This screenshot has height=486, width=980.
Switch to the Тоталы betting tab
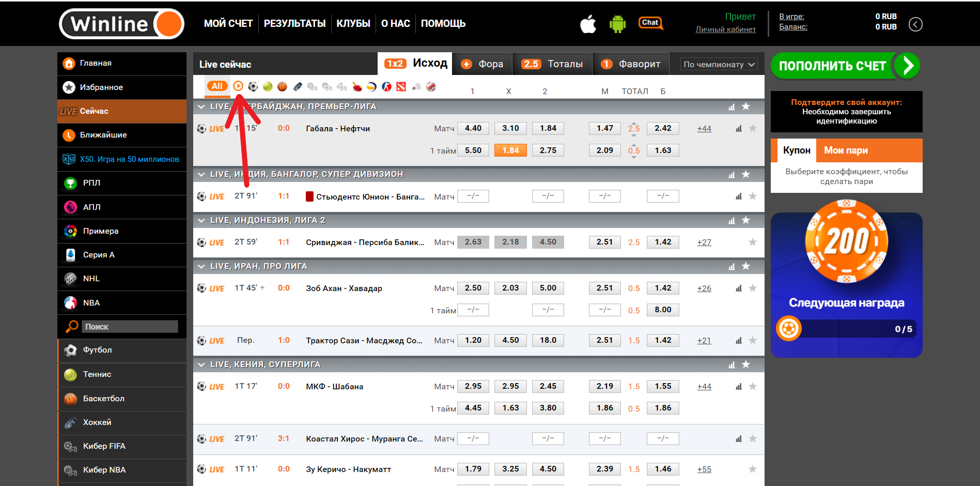pos(552,64)
